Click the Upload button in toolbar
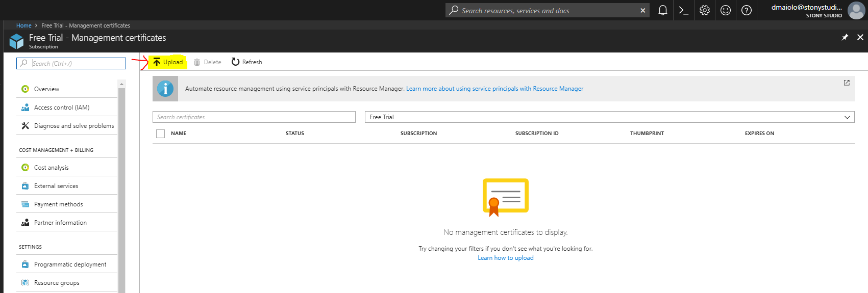 pyautogui.click(x=168, y=62)
